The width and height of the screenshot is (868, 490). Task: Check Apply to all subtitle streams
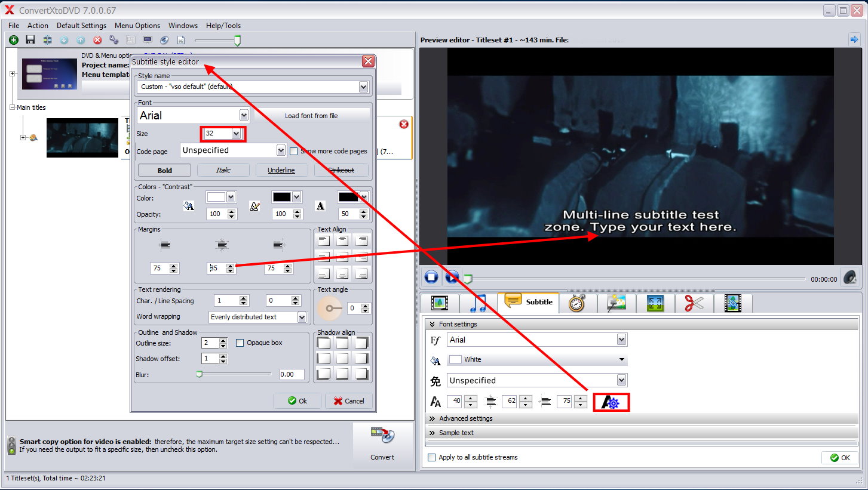(431, 457)
